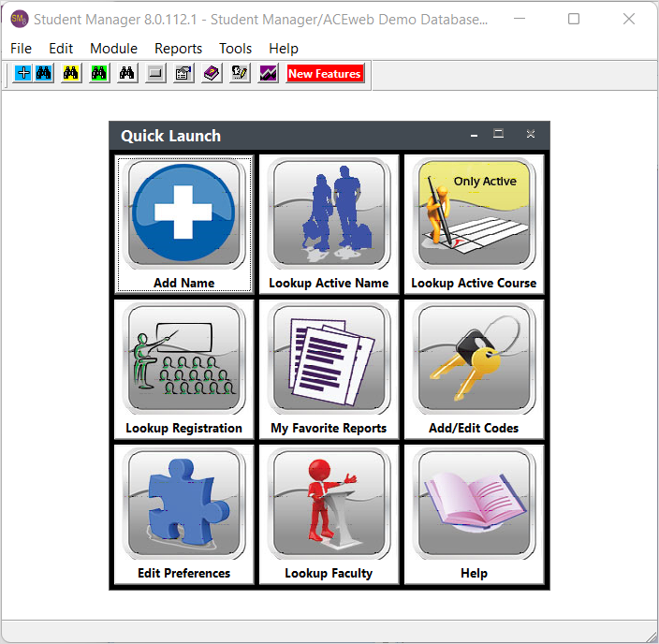Click the purple book toolbar icon

pos(212,74)
